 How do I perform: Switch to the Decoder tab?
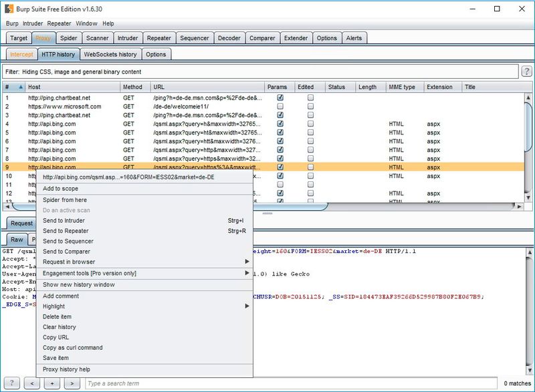point(229,38)
